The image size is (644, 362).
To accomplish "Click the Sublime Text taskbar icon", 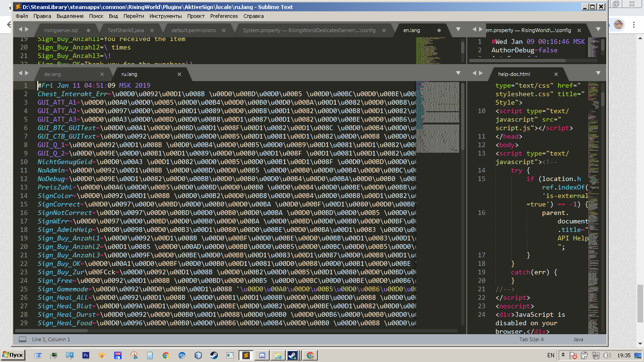I will [x=246, y=355].
